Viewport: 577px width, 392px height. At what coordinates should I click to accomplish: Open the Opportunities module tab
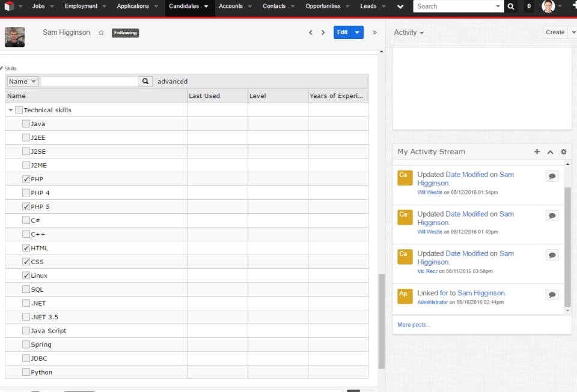(323, 6)
